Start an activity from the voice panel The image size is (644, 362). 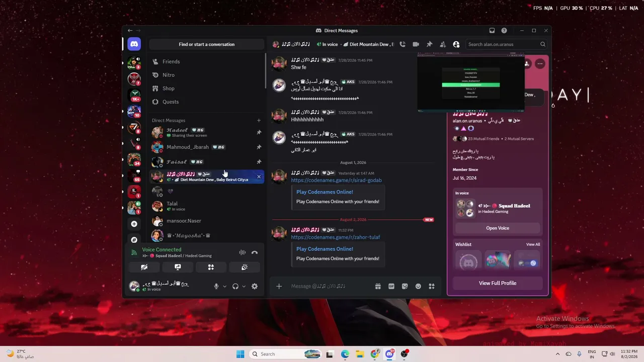tap(211, 267)
